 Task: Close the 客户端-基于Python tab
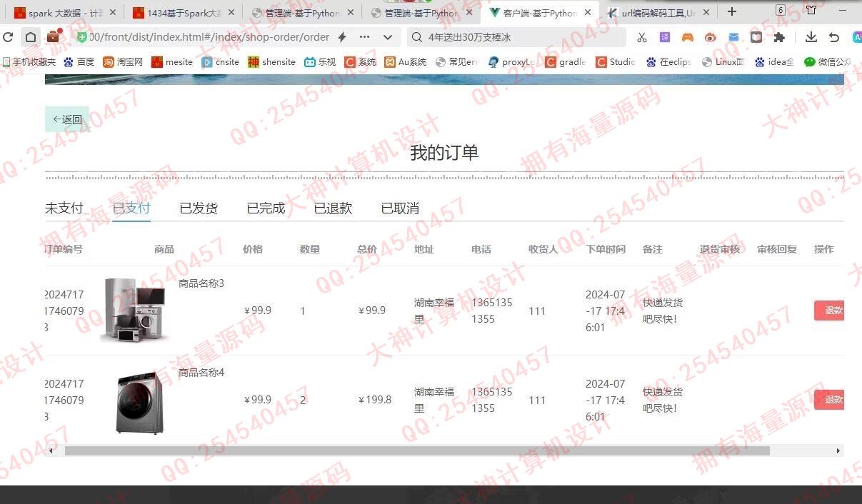pyautogui.click(x=588, y=13)
